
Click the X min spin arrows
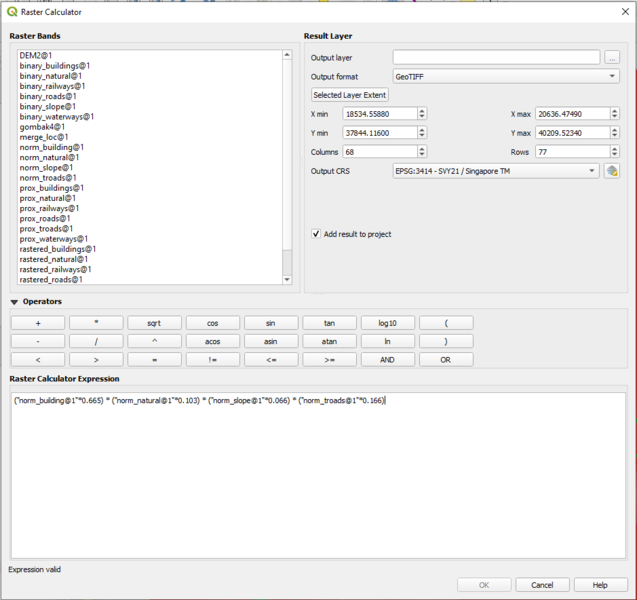pyautogui.click(x=422, y=114)
